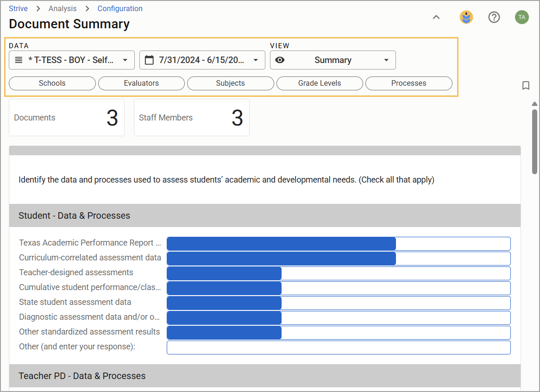Viewport: 540px width, 392px height.
Task: Click the vertical scrollbar thumb
Action: coord(534,142)
